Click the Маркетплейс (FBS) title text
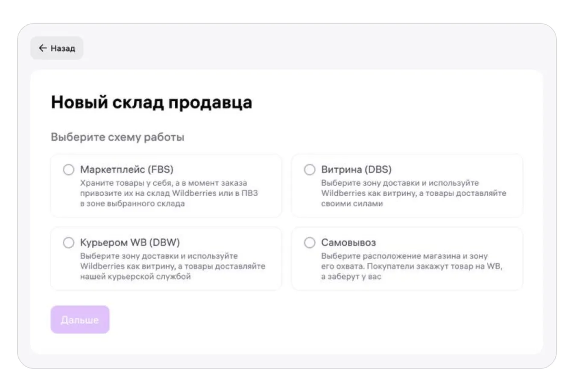This screenshot has width=574, height=392. (x=126, y=170)
